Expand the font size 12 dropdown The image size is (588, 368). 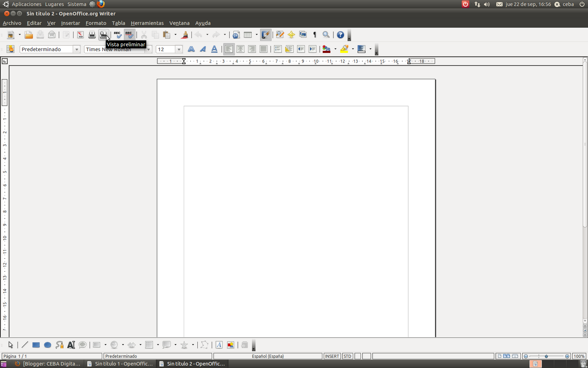[179, 49]
